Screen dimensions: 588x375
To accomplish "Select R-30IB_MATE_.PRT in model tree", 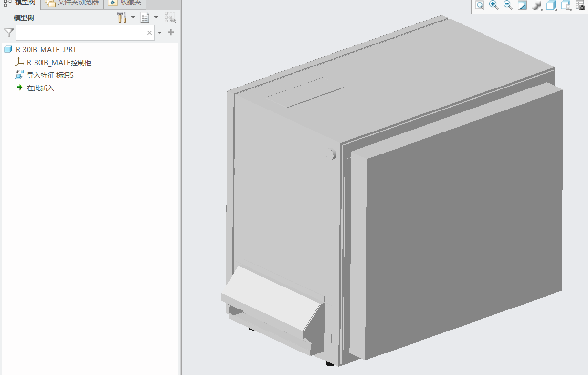I will [x=46, y=49].
